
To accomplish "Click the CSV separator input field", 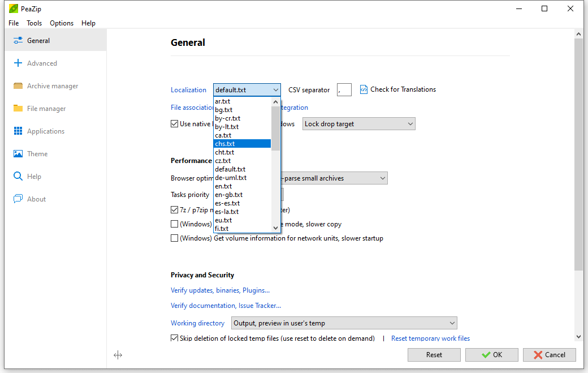I will [x=344, y=89].
